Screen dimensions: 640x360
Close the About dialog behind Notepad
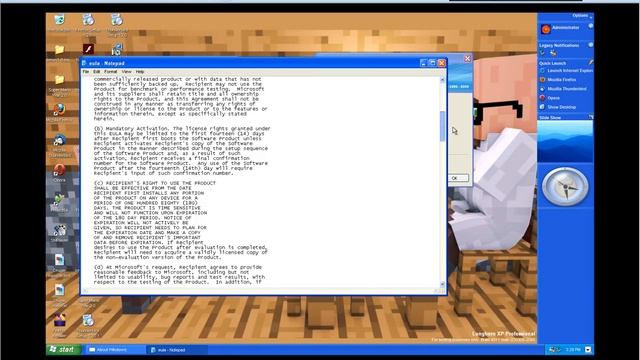tap(467, 59)
